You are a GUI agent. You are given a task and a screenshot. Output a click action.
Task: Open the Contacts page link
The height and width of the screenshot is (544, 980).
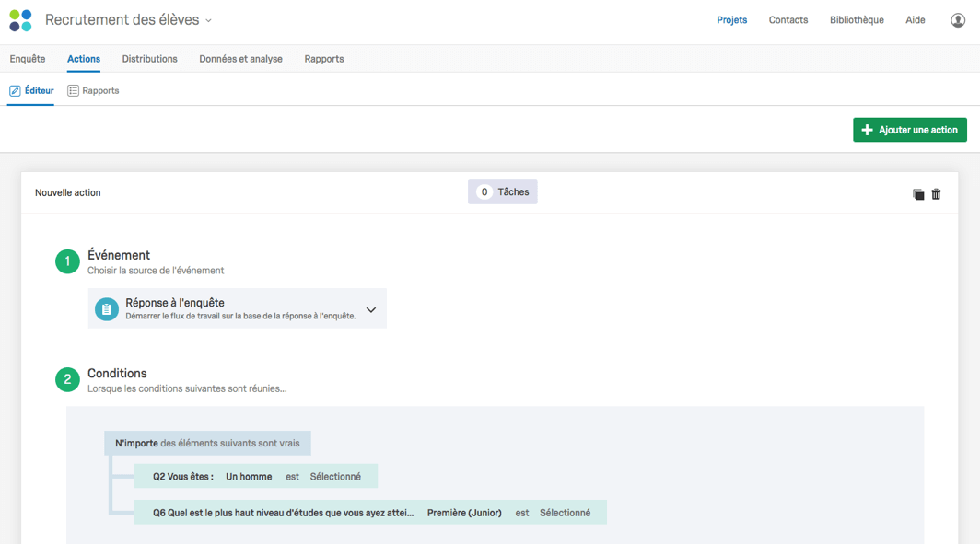coord(788,20)
